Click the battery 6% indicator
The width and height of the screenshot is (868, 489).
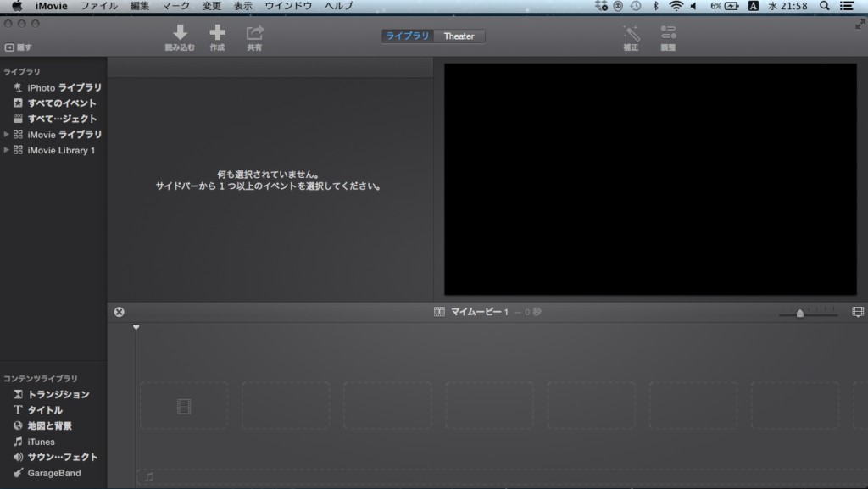click(x=725, y=6)
